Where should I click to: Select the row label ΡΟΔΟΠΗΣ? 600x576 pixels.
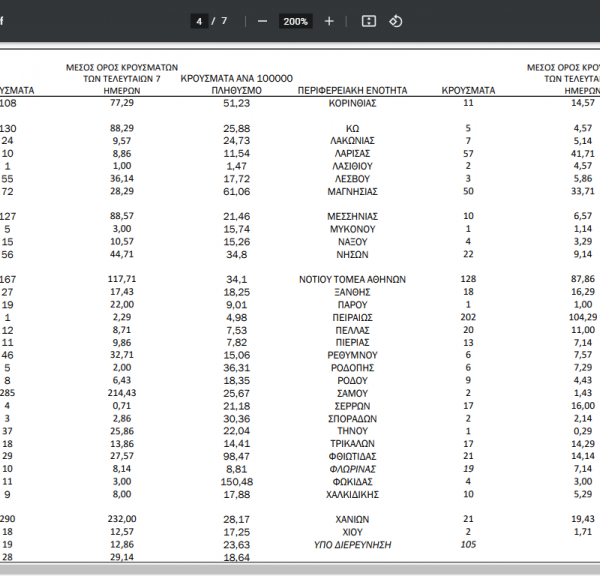click(352, 368)
